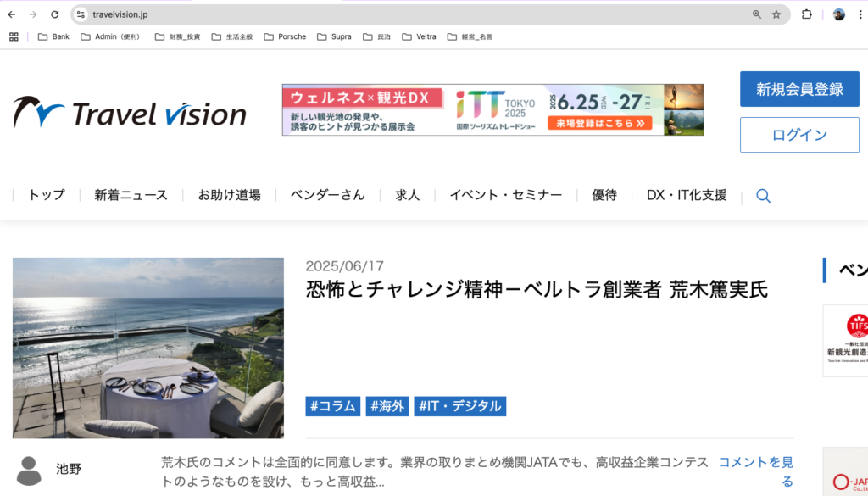Image resolution: width=868 pixels, height=496 pixels.
Task: Click the site search magnifier icon
Action: pyautogui.click(x=764, y=196)
